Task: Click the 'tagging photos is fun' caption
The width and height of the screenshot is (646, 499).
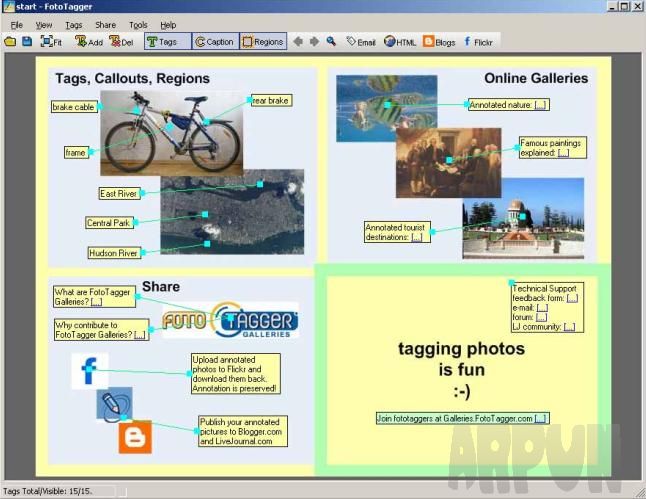Action: point(461,370)
